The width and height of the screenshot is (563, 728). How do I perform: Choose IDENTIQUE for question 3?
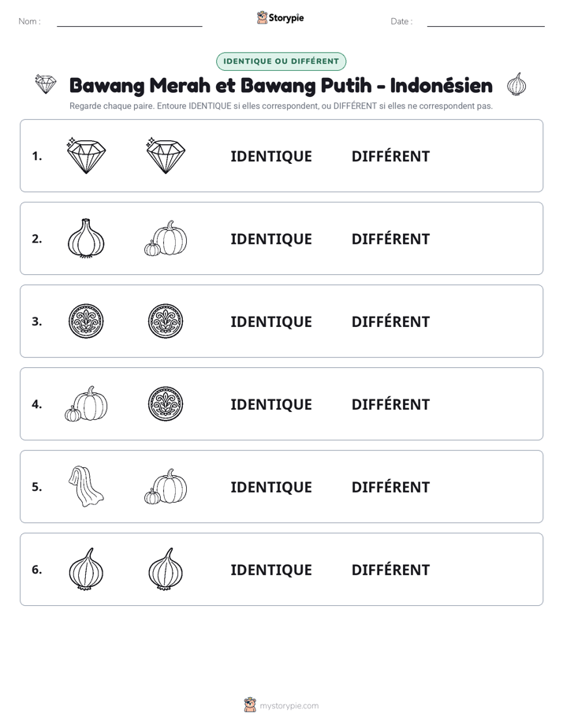pos(271,321)
